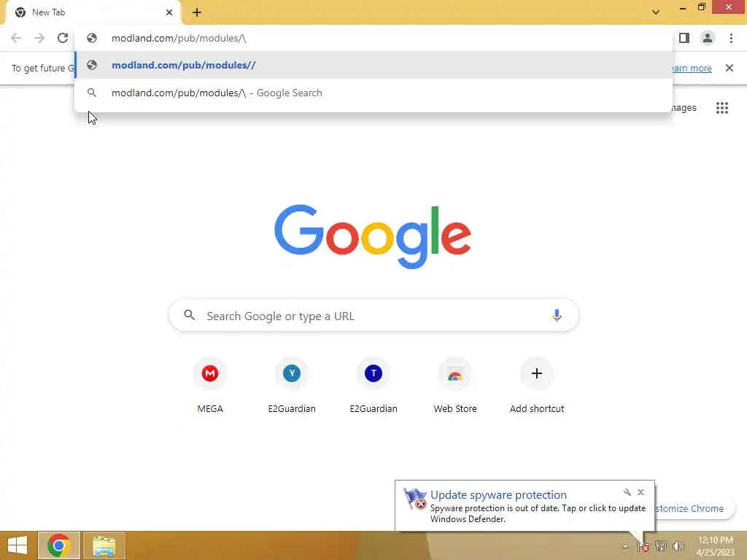Screen dimensions: 747x560
Task: Open the Action Center flag icon
Action: (x=643, y=546)
